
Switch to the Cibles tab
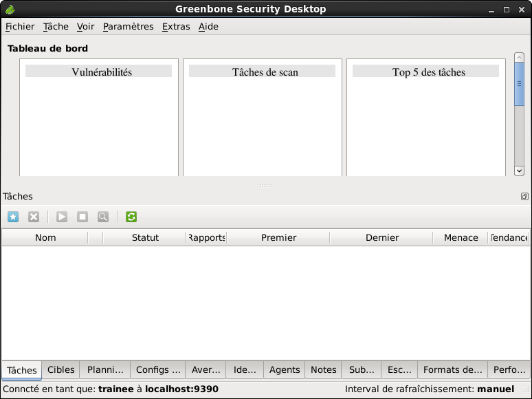(x=61, y=370)
